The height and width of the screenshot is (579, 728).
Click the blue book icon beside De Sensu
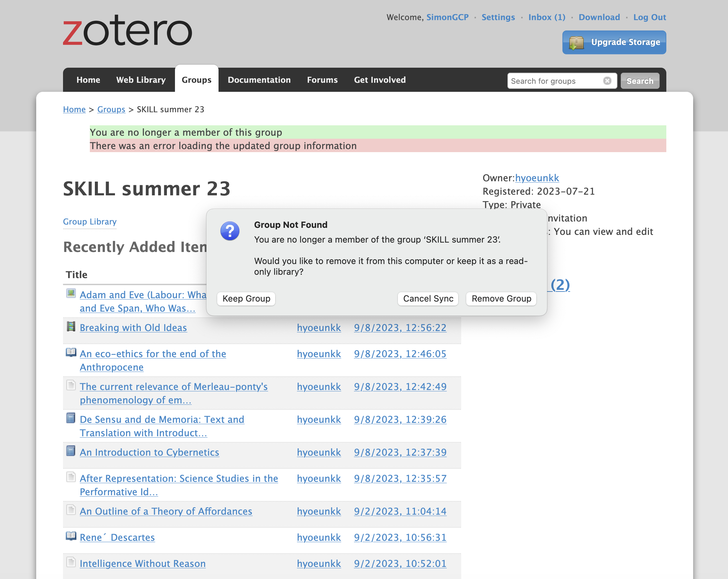coord(71,418)
